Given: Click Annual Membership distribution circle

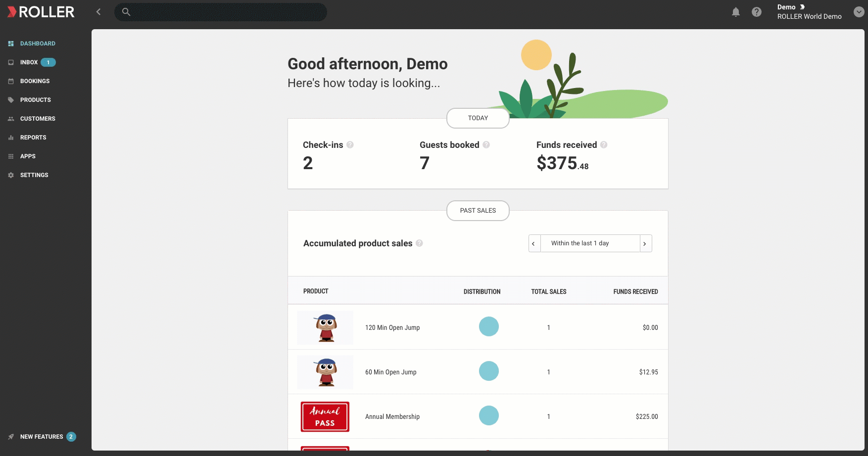Looking at the screenshot, I should click(x=489, y=415).
